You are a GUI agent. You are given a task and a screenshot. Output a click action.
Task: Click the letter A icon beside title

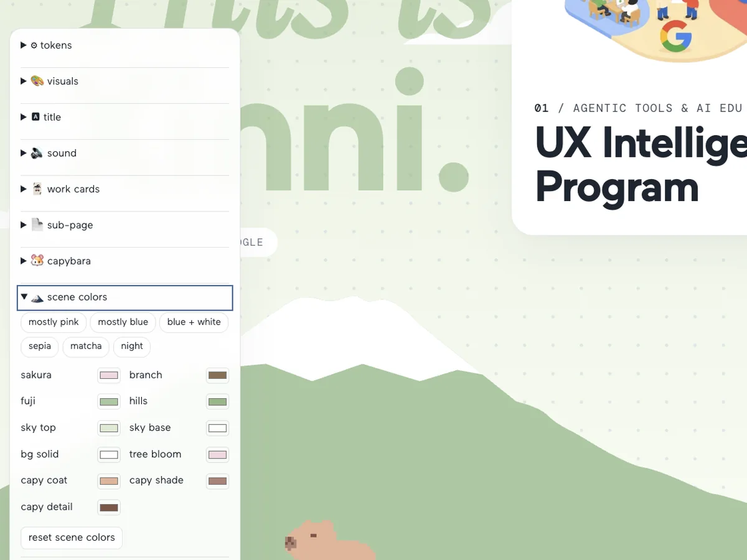click(x=35, y=117)
